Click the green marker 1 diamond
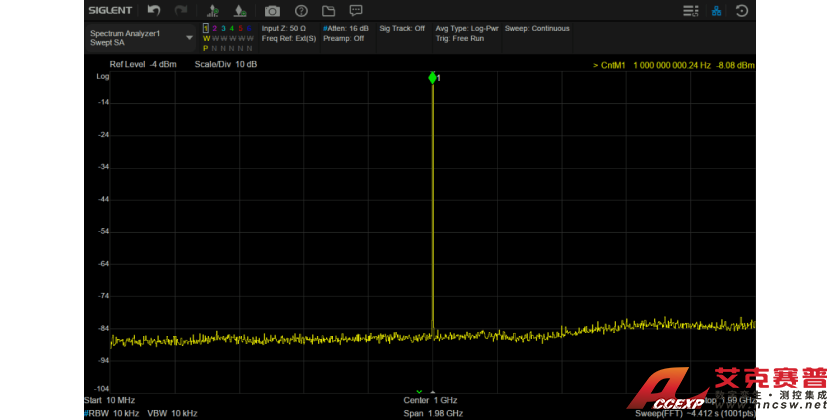This screenshot has height=420, width=840. click(x=432, y=77)
